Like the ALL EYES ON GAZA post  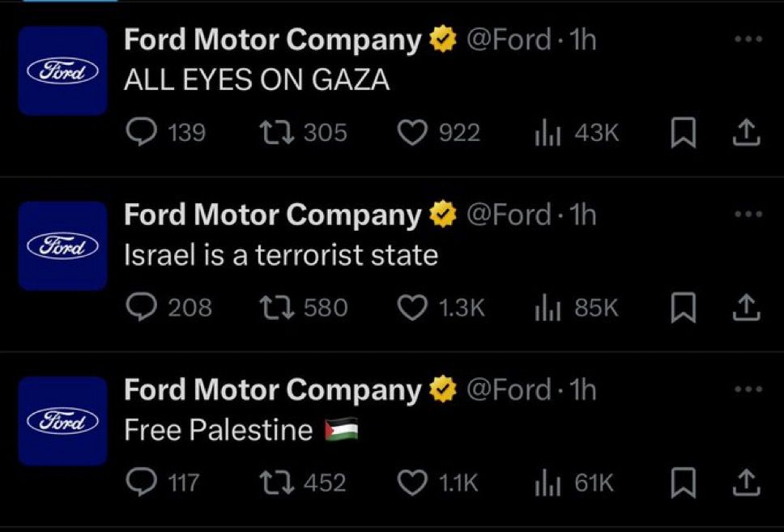[413, 133]
